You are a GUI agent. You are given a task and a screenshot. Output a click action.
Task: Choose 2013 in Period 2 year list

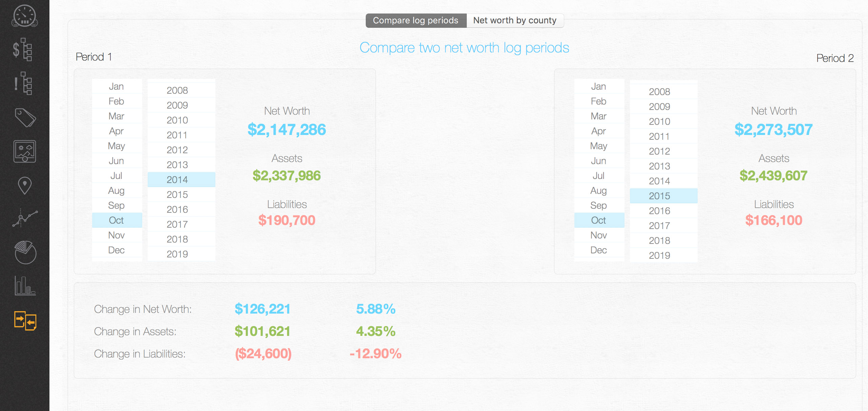[x=663, y=166]
